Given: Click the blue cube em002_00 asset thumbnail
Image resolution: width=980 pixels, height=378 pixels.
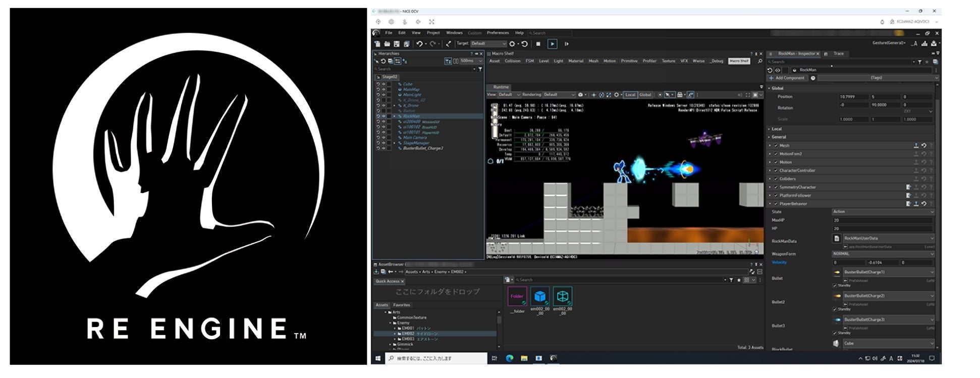Looking at the screenshot, I should (539, 297).
